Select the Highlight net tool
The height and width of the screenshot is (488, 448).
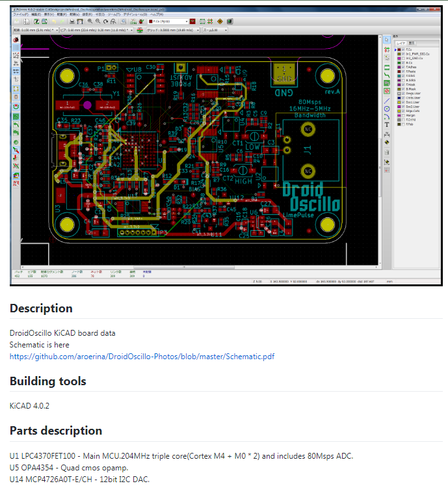pos(387,49)
